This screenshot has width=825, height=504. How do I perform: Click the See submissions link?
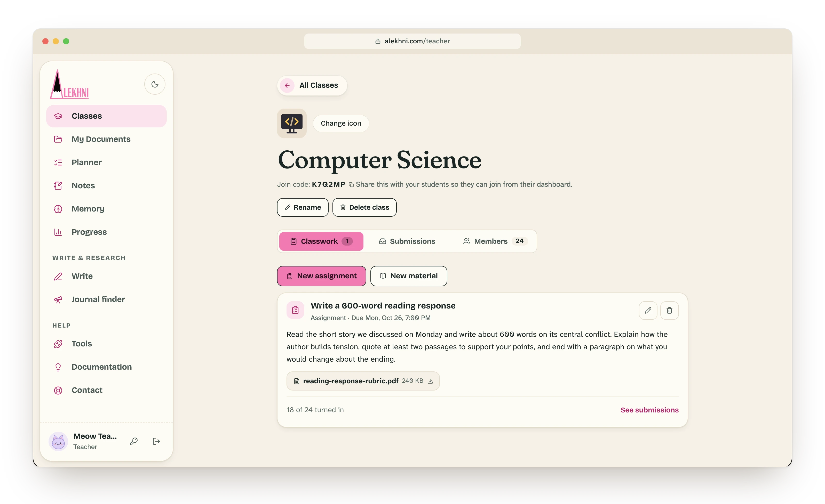pos(649,410)
